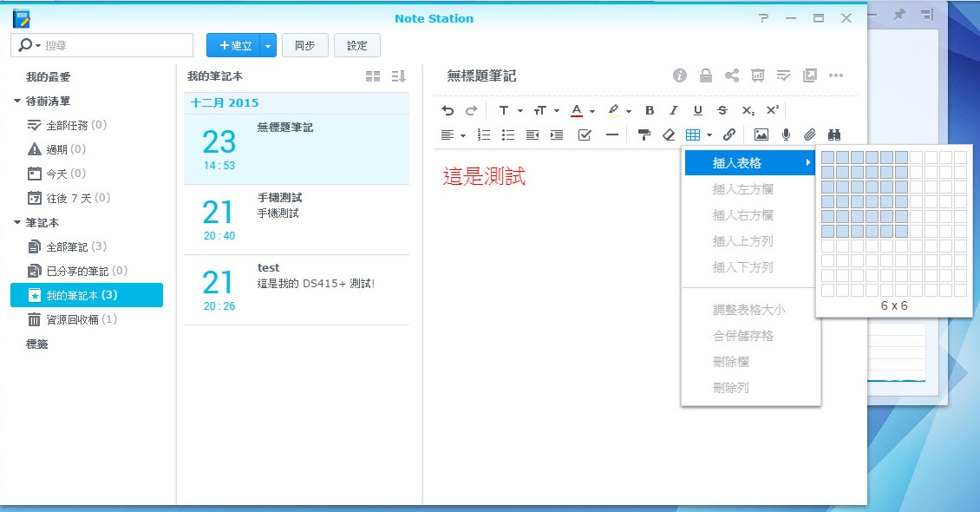Open the test note dated 21
980x512 pixels.
(297, 290)
